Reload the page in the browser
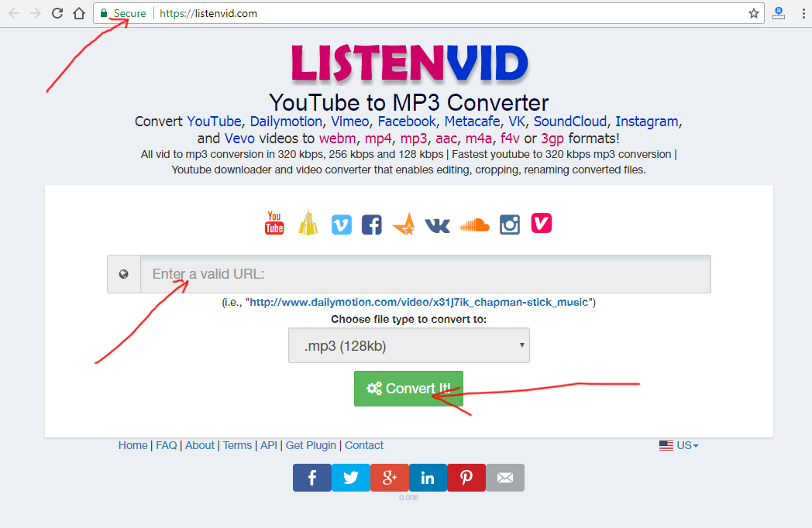Screen dimensions: 812x528 tap(57, 13)
